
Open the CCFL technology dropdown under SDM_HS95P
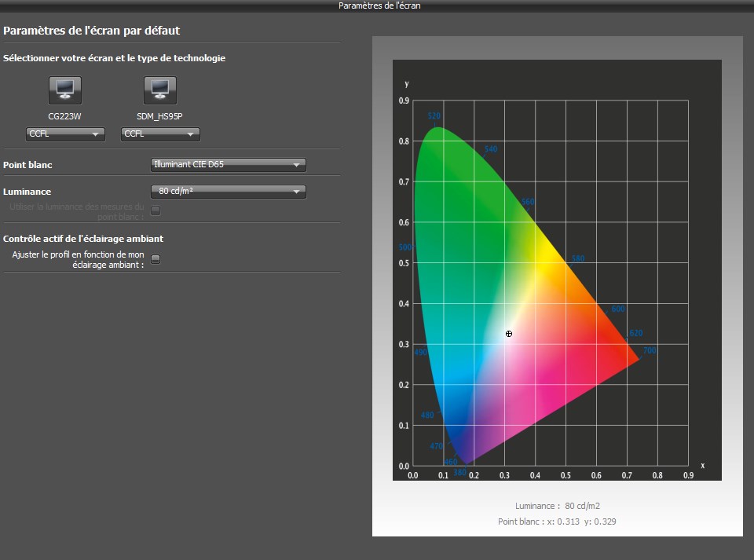pos(160,134)
